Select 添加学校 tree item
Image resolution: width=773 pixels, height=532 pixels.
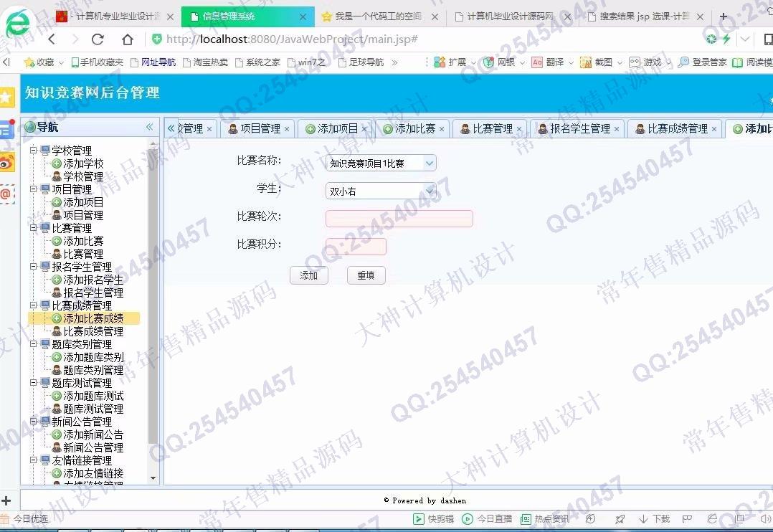(x=83, y=163)
